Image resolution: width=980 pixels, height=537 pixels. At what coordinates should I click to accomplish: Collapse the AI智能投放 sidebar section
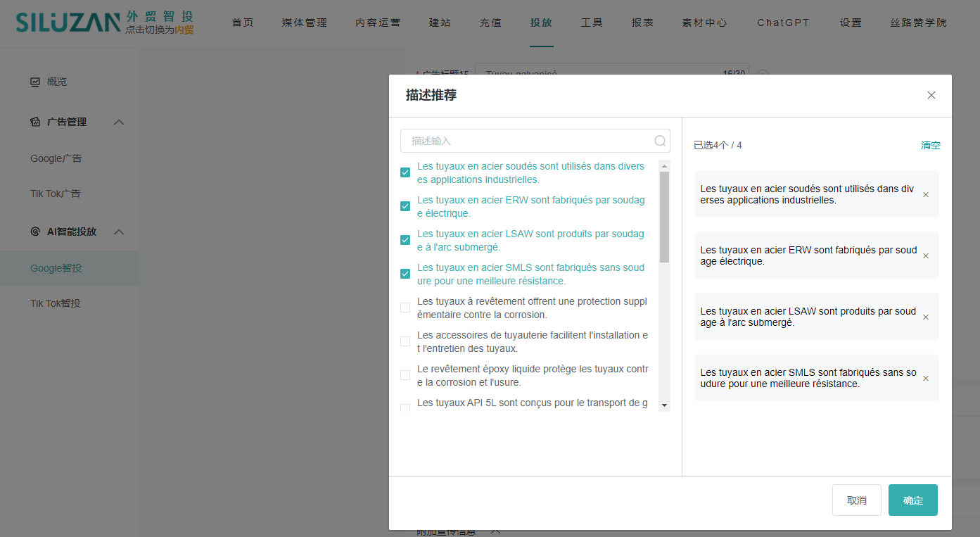tap(119, 232)
